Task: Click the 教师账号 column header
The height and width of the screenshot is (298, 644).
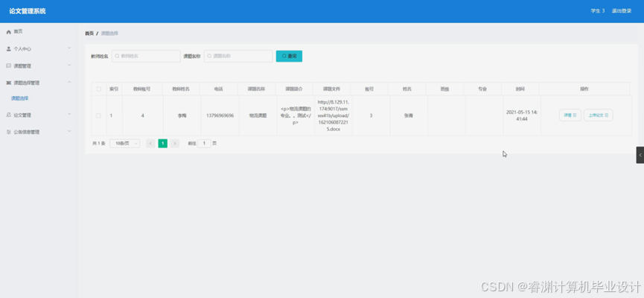Action: coord(141,89)
